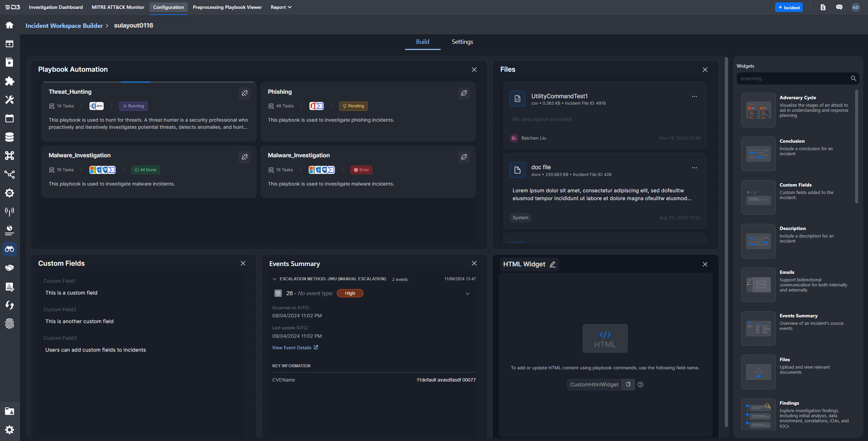
Task: Switch to the Settings tab
Action: coord(462,41)
